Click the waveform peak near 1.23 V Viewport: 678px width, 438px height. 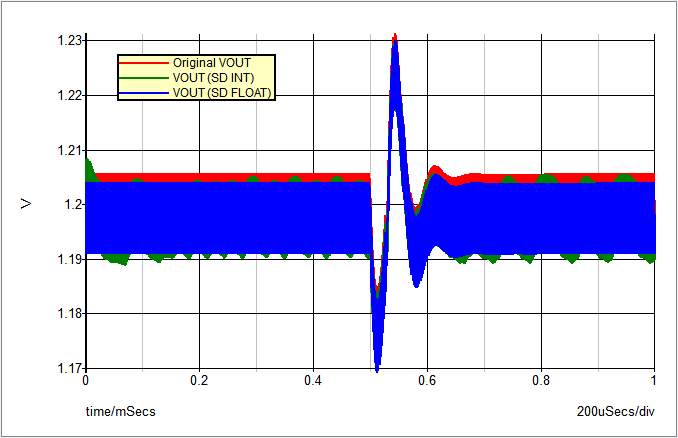pos(395,37)
